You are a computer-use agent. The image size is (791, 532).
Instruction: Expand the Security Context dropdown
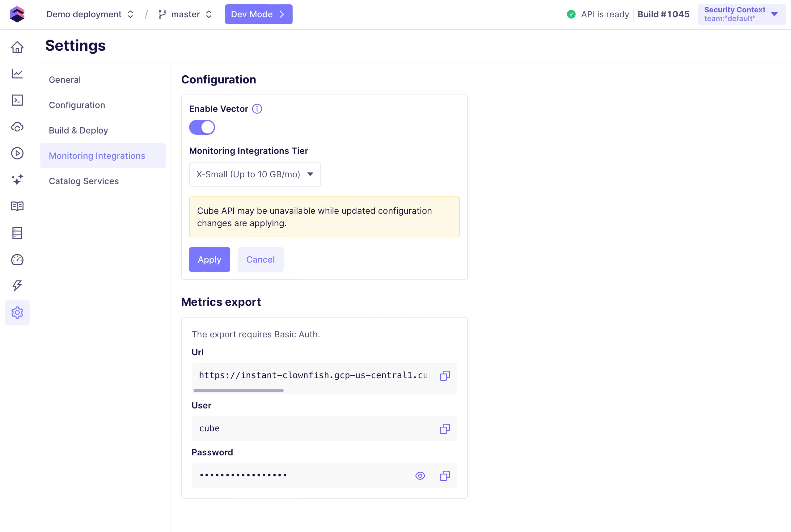coord(741,14)
